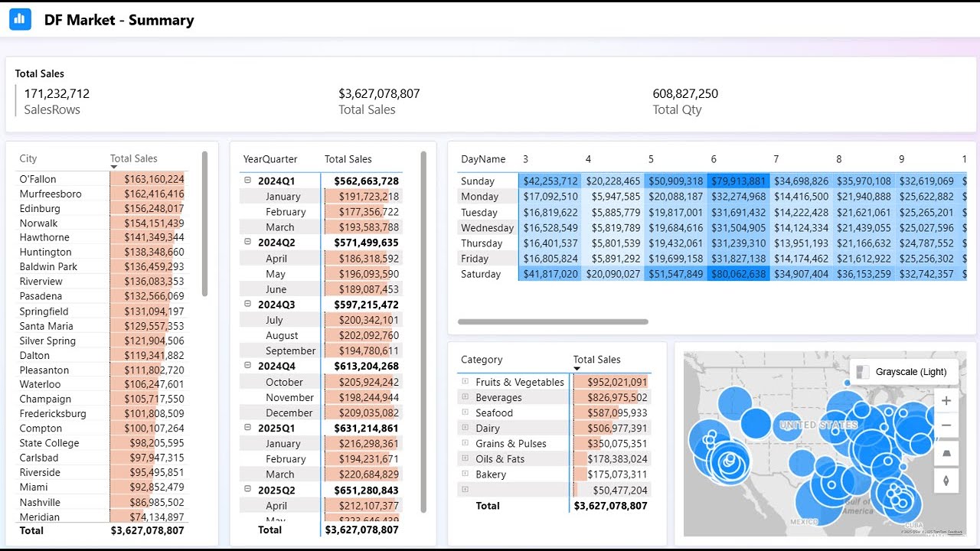Click the Category column header
980x551 pixels.
482,359
